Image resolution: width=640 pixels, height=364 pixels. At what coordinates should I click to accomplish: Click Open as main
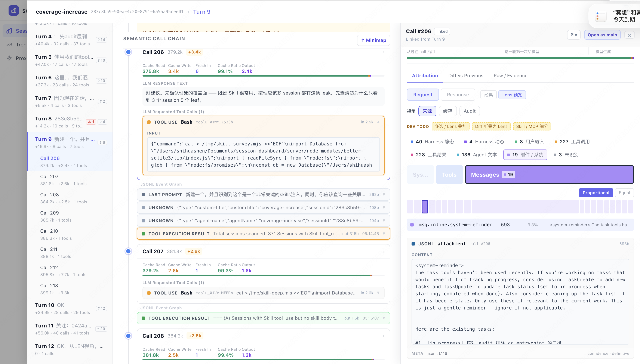pyautogui.click(x=602, y=35)
